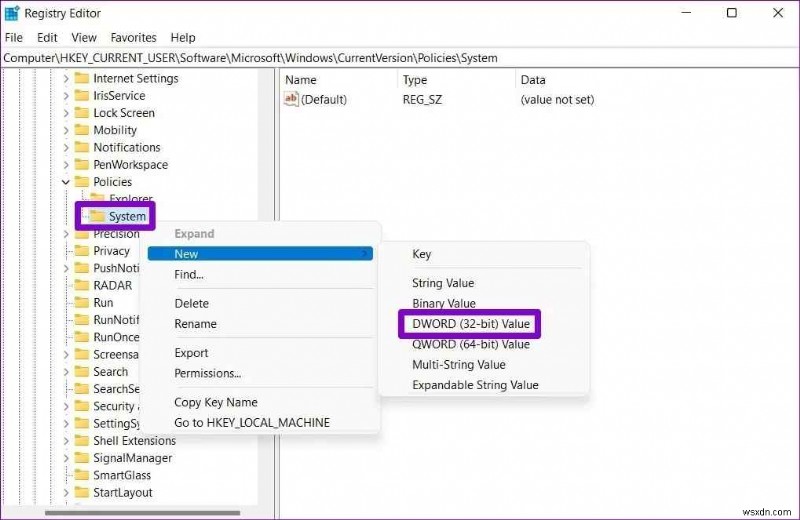Click the (value not set) data cell
The image size is (800, 520).
tap(557, 100)
